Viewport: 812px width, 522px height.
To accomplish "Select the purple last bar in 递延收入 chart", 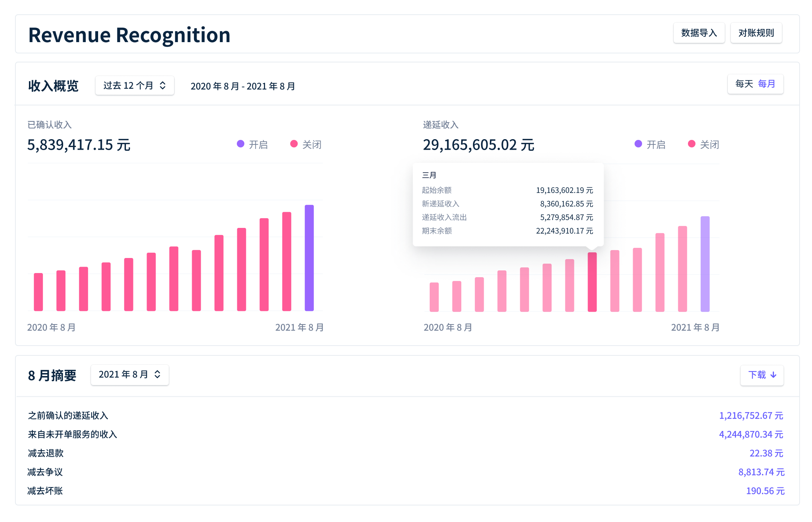I will click(x=705, y=264).
